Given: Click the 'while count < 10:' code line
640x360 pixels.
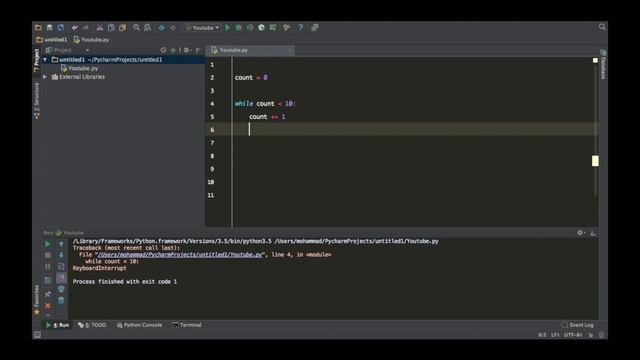Looking at the screenshot, I should (265, 104).
